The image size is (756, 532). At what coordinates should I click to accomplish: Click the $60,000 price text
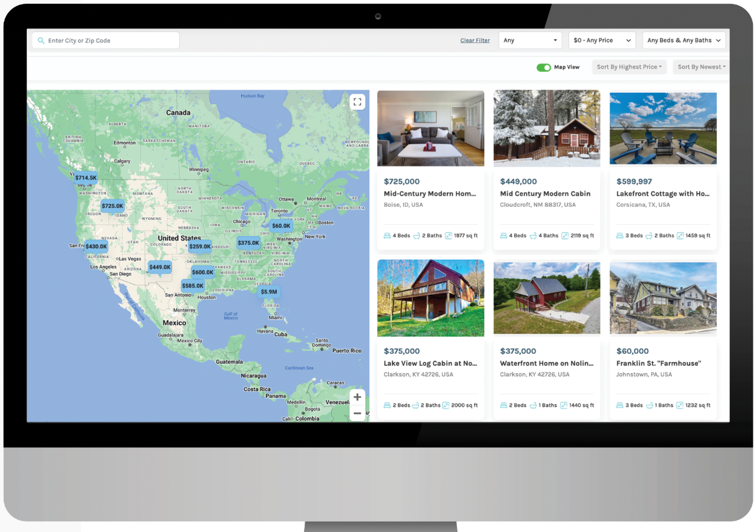pyautogui.click(x=633, y=351)
